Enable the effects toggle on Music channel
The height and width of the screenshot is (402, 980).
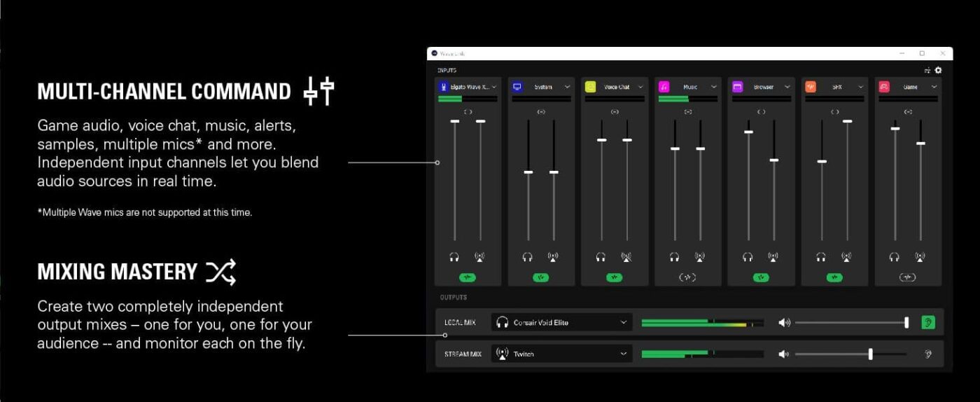tap(687, 277)
